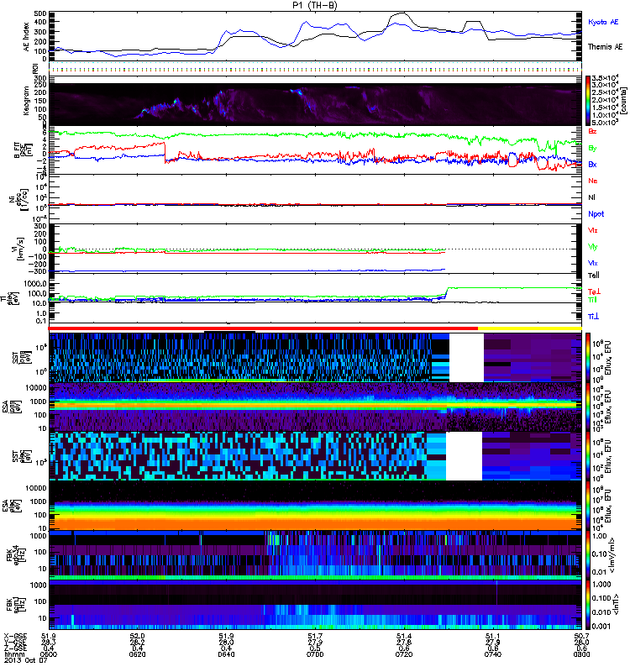Click the X-GSE row label
Image resolution: width=630 pixels, height=672 pixels.
[x=15, y=636]
